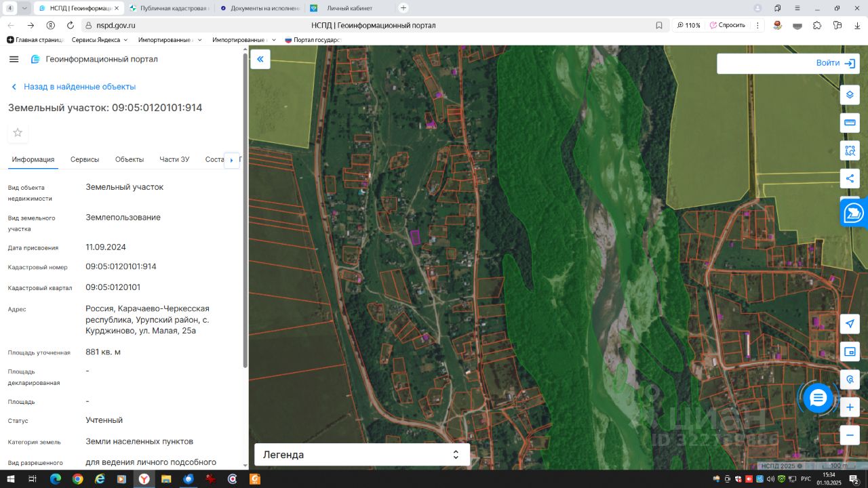
Task: Open more page actions three dots
Action: (757, 25)
